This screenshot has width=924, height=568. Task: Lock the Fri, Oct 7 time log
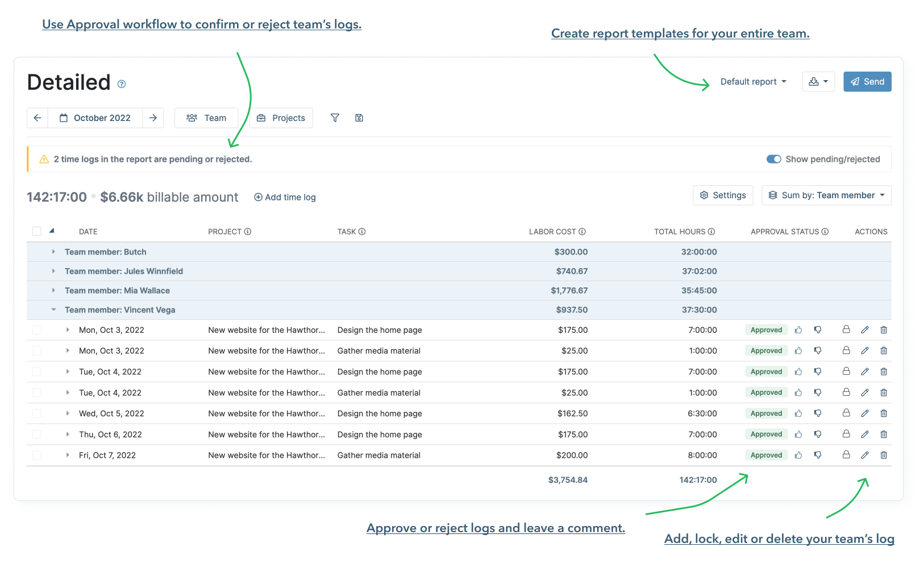tap(846, 454)
